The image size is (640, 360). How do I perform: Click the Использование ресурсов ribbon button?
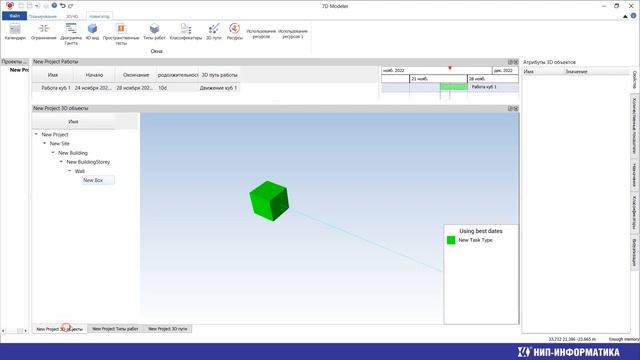click(x=261, y=33)
